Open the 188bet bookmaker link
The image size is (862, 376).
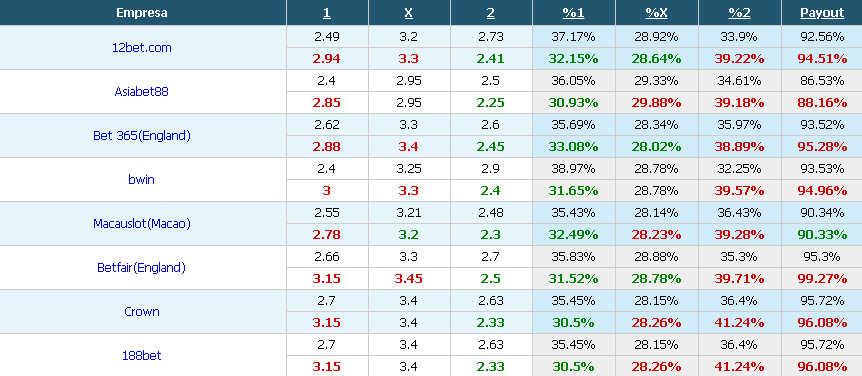tap(142, 356)
